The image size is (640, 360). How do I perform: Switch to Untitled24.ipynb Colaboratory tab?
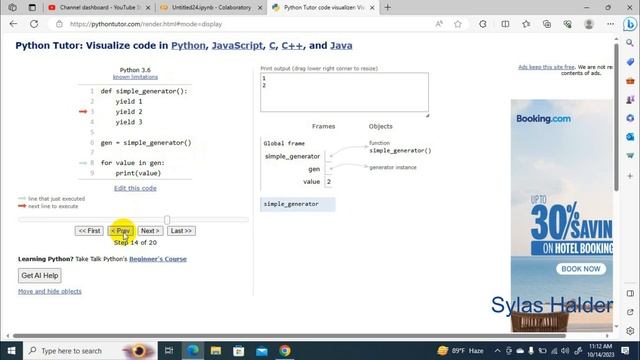[211, 7]
